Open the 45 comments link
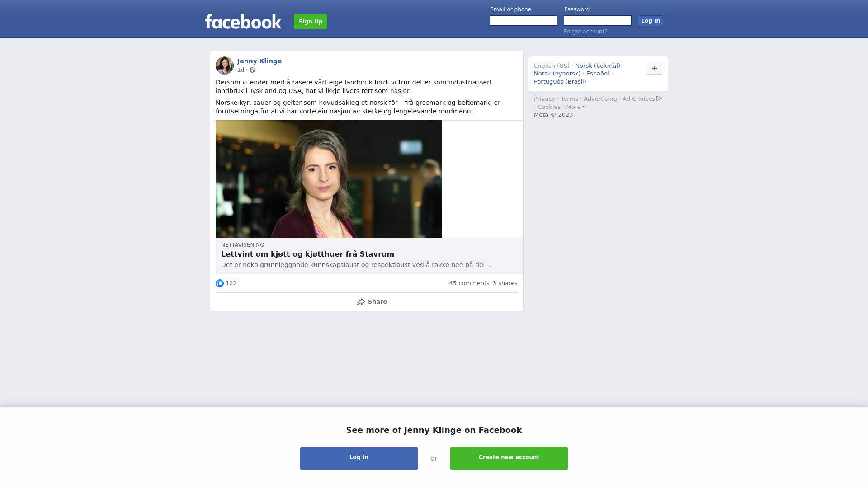This screenshot has width=868, height=488. [x=469, y=283]
